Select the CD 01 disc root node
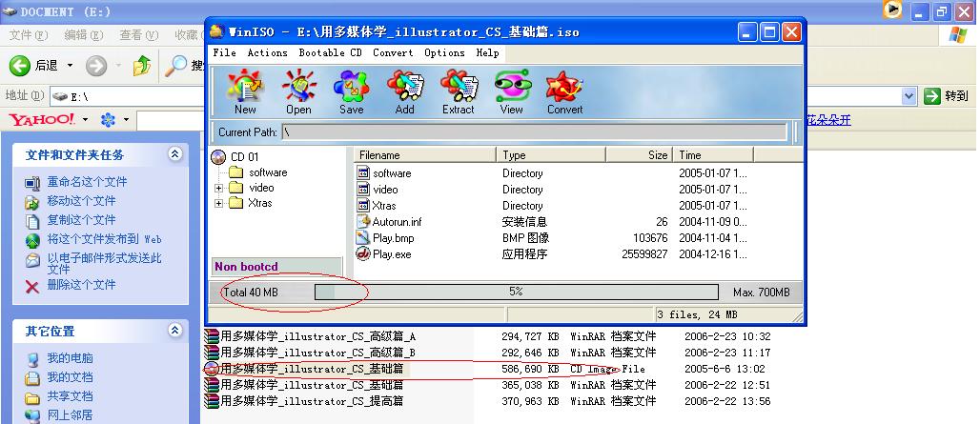 click(x=235, y=156)
